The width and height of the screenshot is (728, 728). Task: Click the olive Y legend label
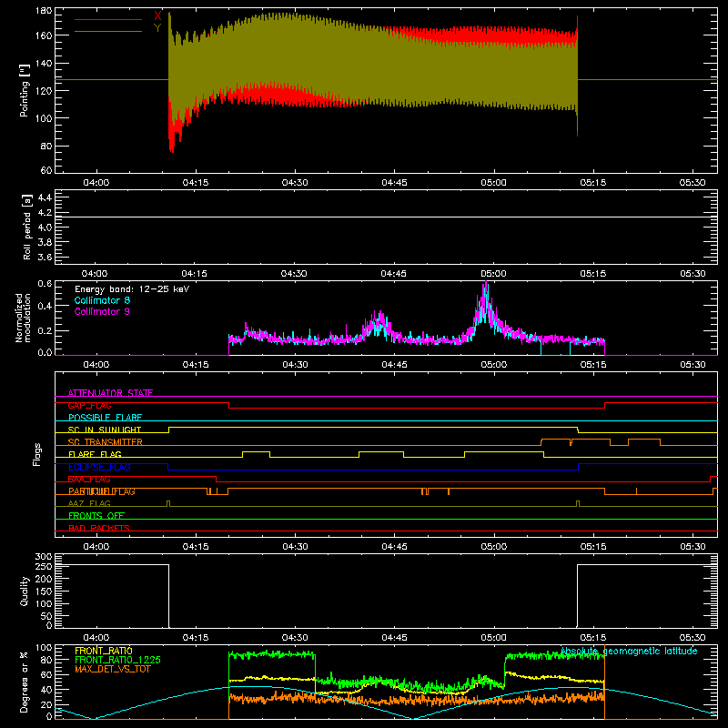[157, 28]
